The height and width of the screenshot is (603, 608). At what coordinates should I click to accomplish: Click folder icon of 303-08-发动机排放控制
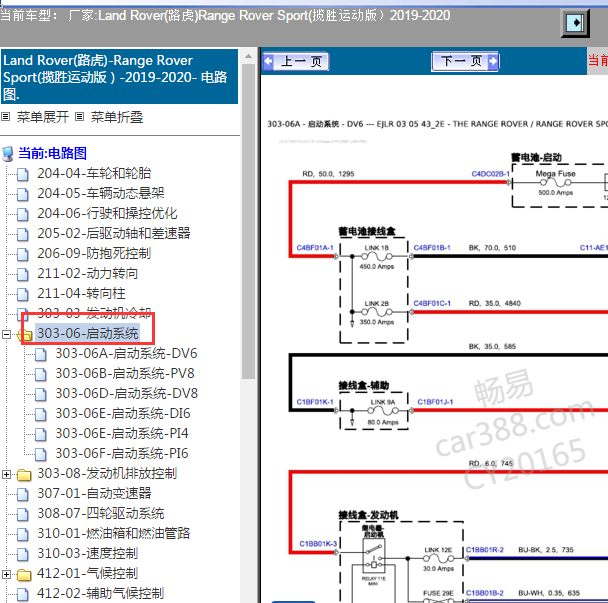point(24,475)
